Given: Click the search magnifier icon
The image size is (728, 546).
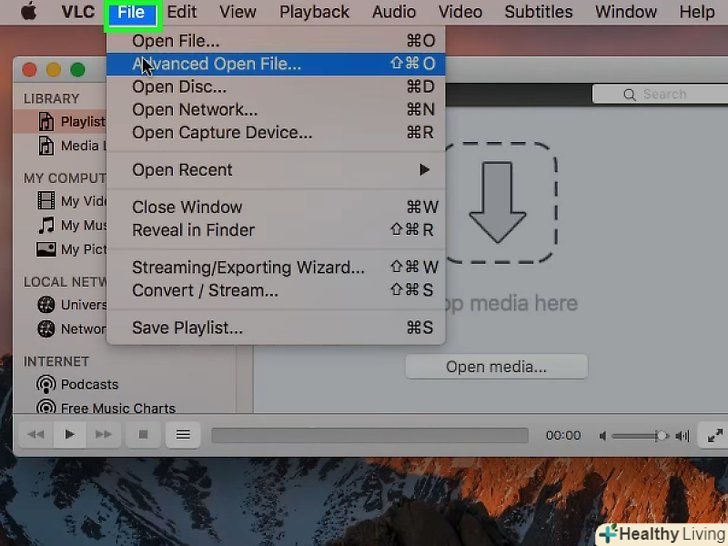Looking at the screenshot, I should 629,95.
